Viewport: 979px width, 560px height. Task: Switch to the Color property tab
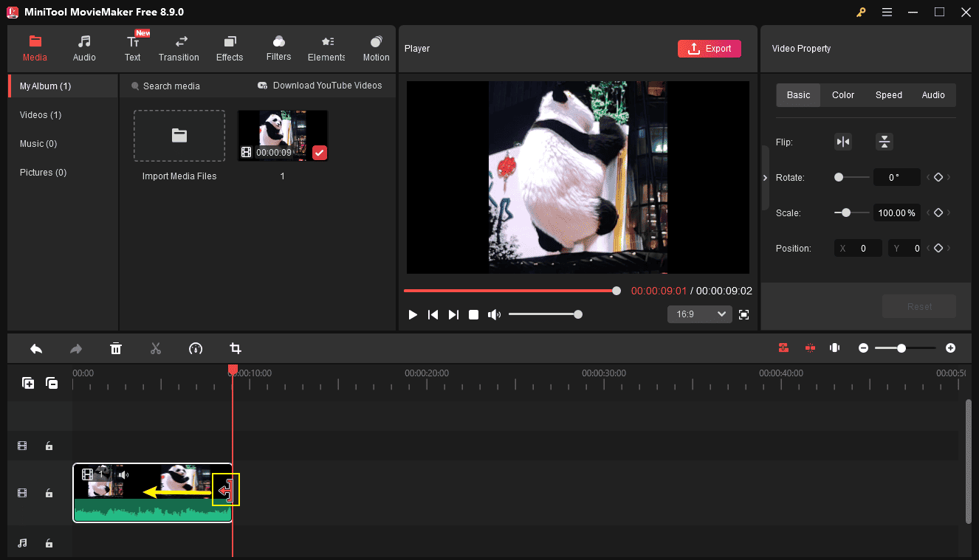click(x=843, y=95)
